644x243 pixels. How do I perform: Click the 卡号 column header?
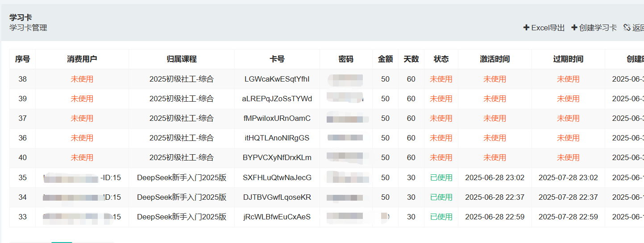click(x=277, y=59)
